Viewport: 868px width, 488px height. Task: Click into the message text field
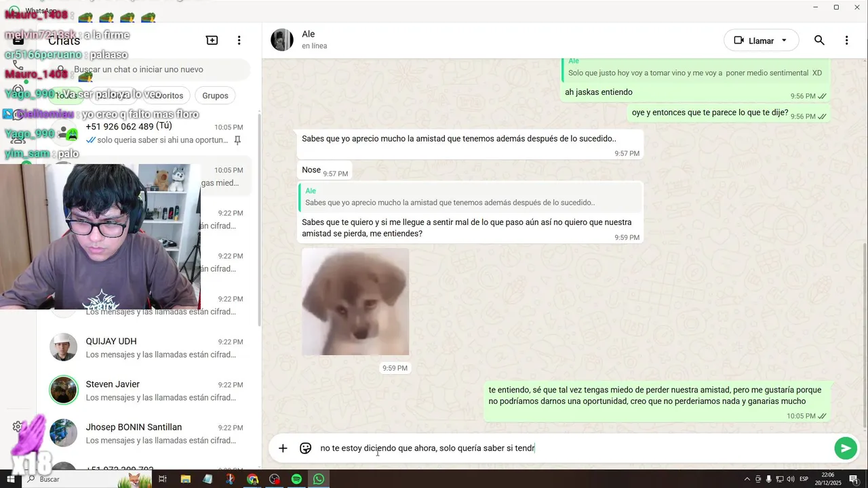point(573,448)
